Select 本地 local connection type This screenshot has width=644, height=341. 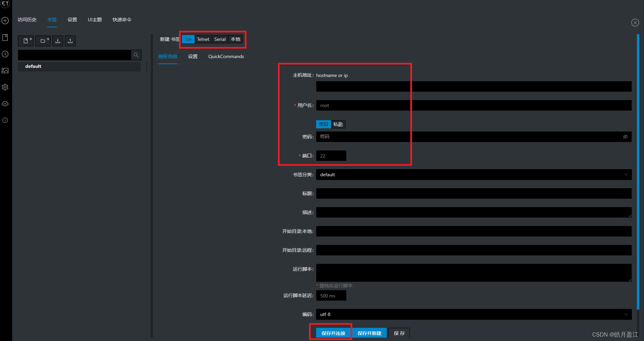point(235,39)
